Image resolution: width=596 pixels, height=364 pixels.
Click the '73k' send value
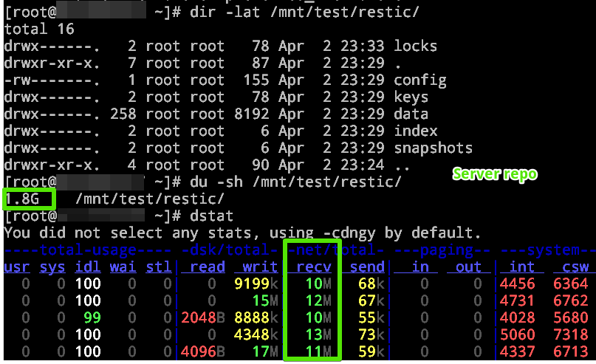pos(371,334)
